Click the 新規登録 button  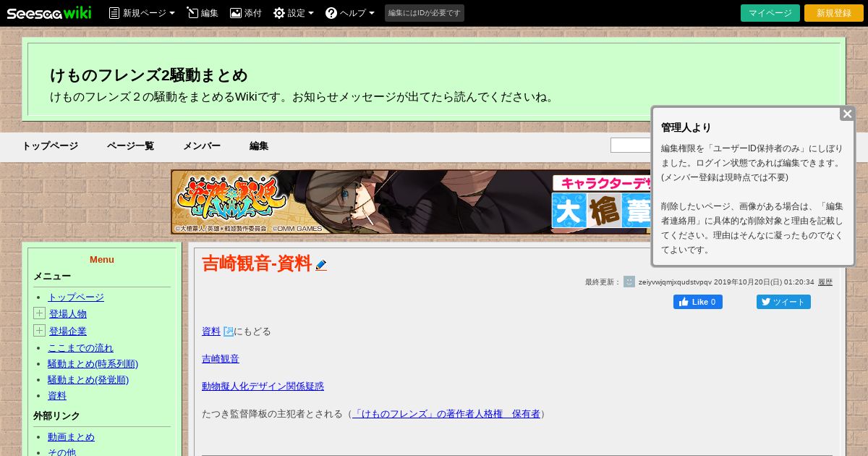834,13
